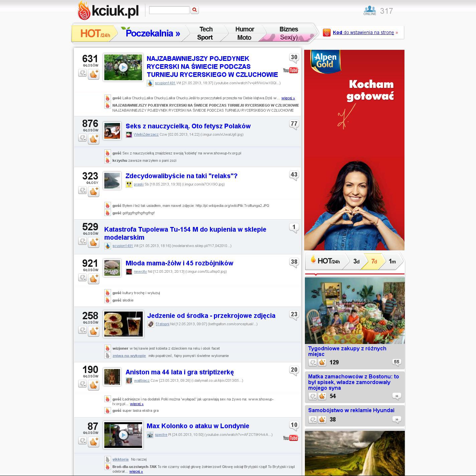Thumbs down the 876-vote teacher post
The image size is (476, 476).
pos(82,138)
